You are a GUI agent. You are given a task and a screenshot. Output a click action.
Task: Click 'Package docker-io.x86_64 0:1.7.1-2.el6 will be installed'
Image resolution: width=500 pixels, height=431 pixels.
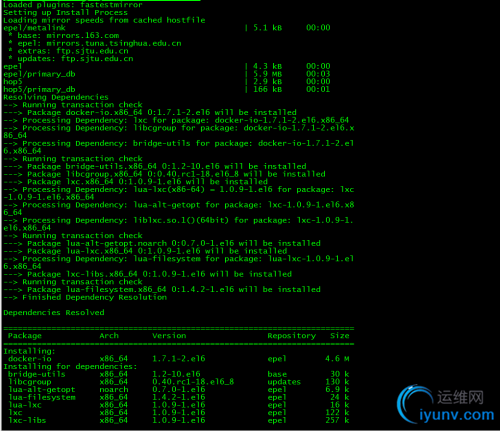(162, 113)
